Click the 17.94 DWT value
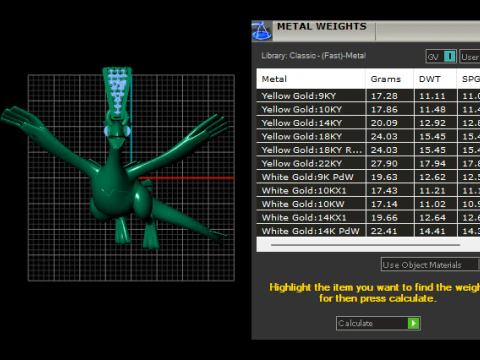Screen dimensions: 480x360 coord(432,163)
